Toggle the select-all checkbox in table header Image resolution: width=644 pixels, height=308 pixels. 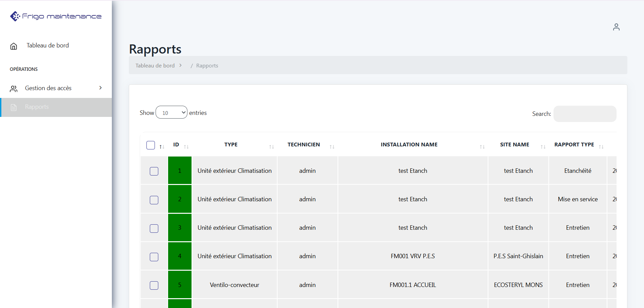tap(150, 145)
